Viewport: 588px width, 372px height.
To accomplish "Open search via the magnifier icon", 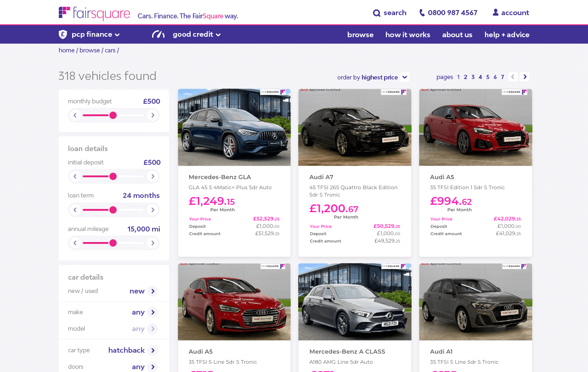I will (x=377, y=13).
